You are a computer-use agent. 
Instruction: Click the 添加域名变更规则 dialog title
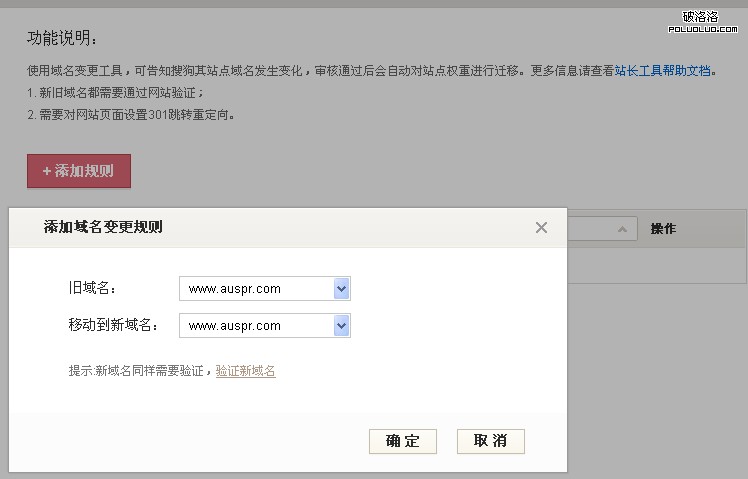(x=103, y=227)
